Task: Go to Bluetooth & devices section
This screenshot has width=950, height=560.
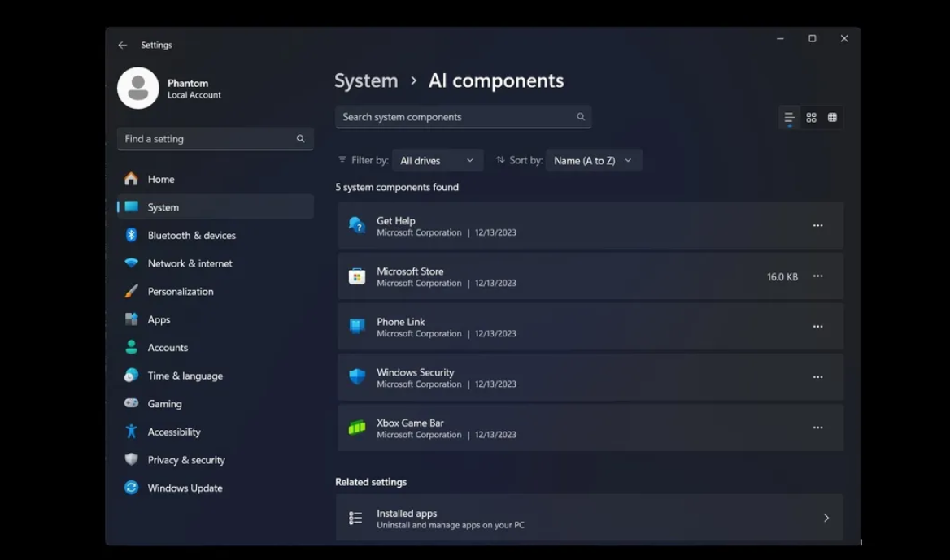Action: click(x=191, y=236)
